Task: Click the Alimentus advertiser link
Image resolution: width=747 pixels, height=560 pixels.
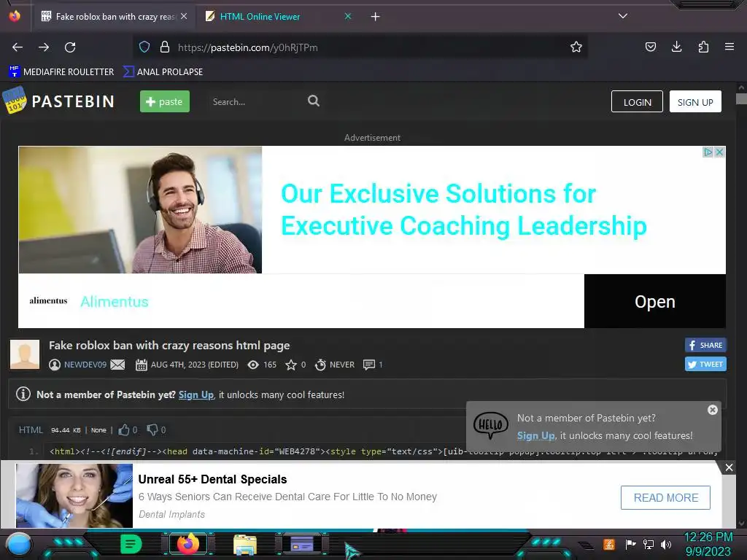Action: pyautogui.click(x=115, y=301)
